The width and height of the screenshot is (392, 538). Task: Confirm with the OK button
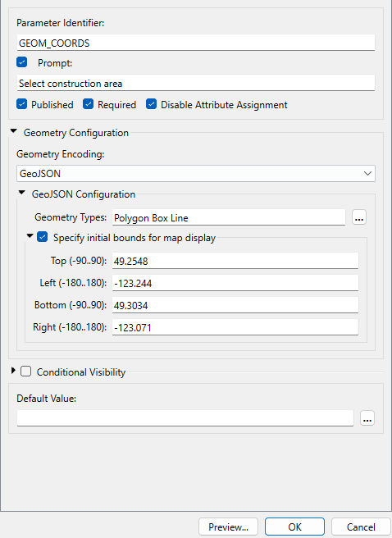point(294,527)
